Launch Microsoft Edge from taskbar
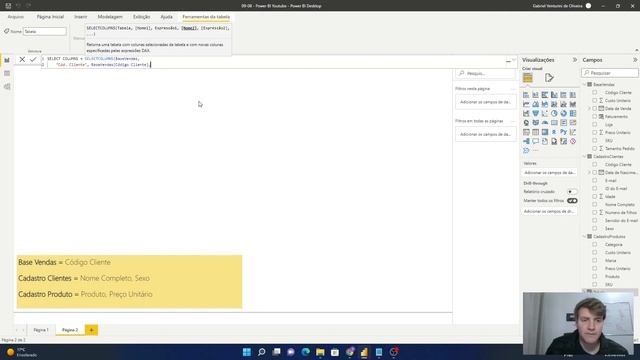Viewport: 640px width, 360px height. [306, 352]
